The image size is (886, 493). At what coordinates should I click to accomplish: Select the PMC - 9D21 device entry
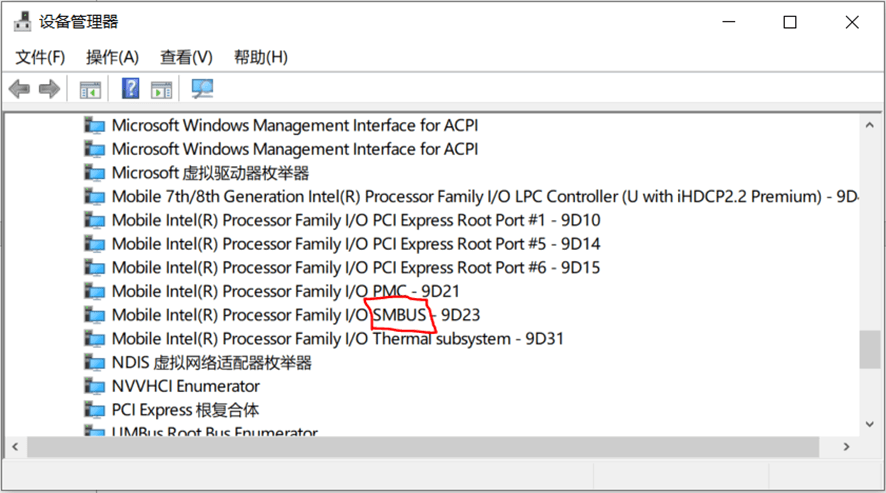coord(285,291)
